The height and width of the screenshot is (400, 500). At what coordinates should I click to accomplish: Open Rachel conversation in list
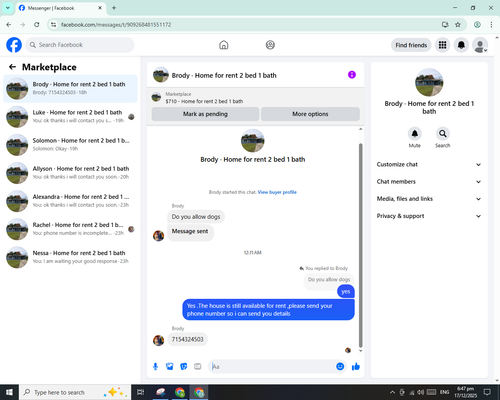70,229
